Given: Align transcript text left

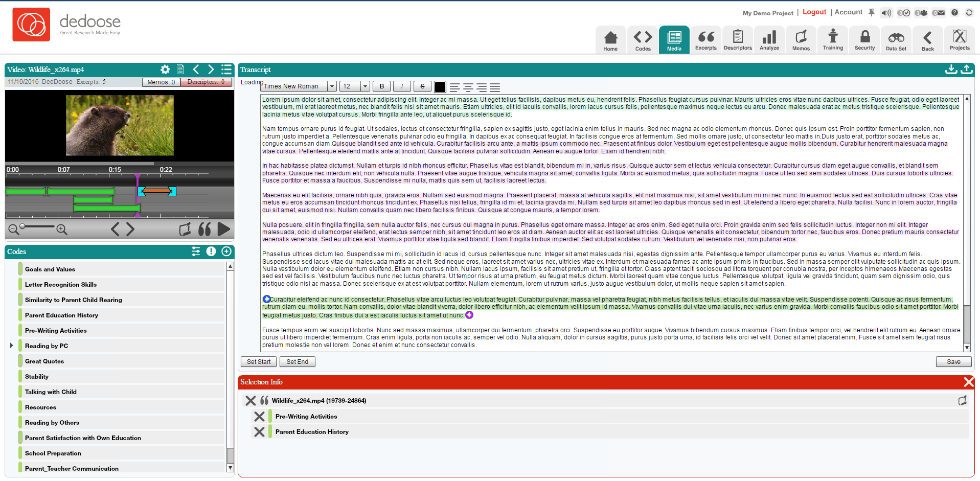Looking at the screenshot, I should pyautogui.click(x=454, y=87).
